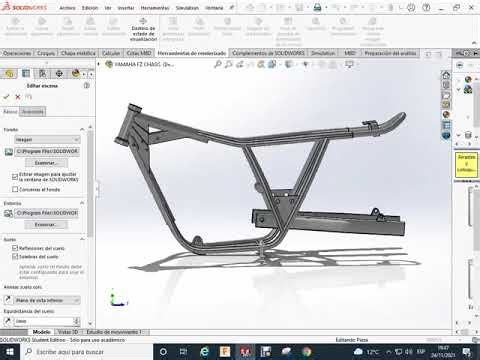Click the help question mark icon in title bar
The height and width of the screenshot is (360, 480).
coord(426,7)
